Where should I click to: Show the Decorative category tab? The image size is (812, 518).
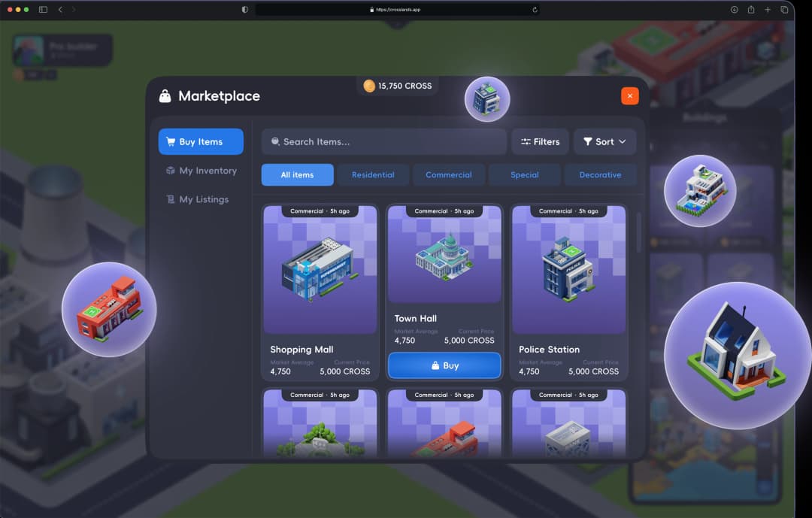click(600, 174)
